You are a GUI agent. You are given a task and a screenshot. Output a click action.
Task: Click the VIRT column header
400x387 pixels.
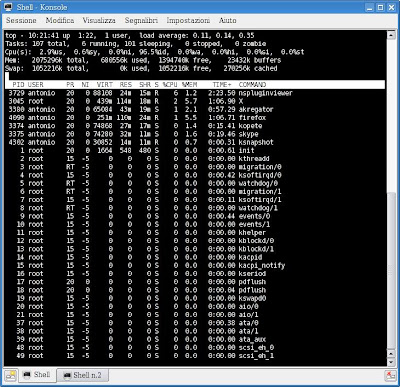tap(105, 85)
